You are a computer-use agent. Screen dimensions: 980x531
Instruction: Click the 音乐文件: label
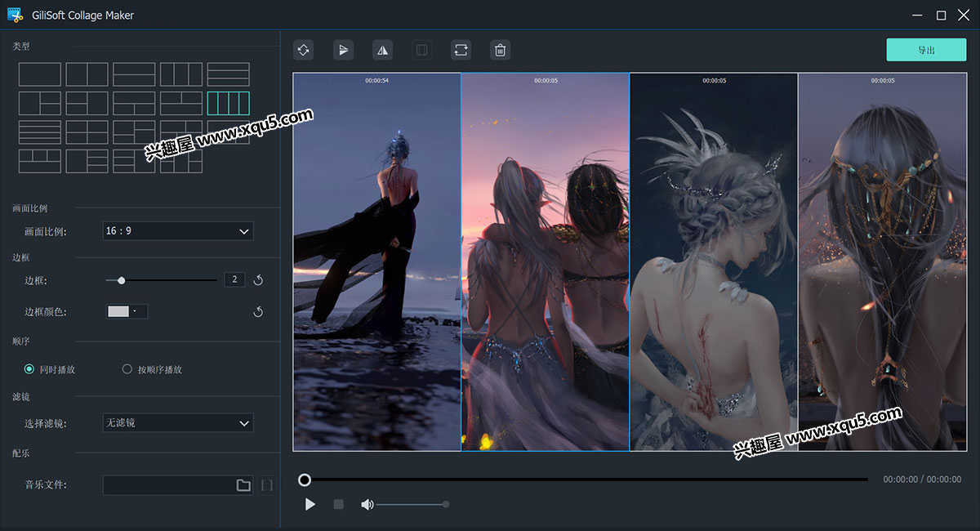pyautogui.click(x=46, y=485)
